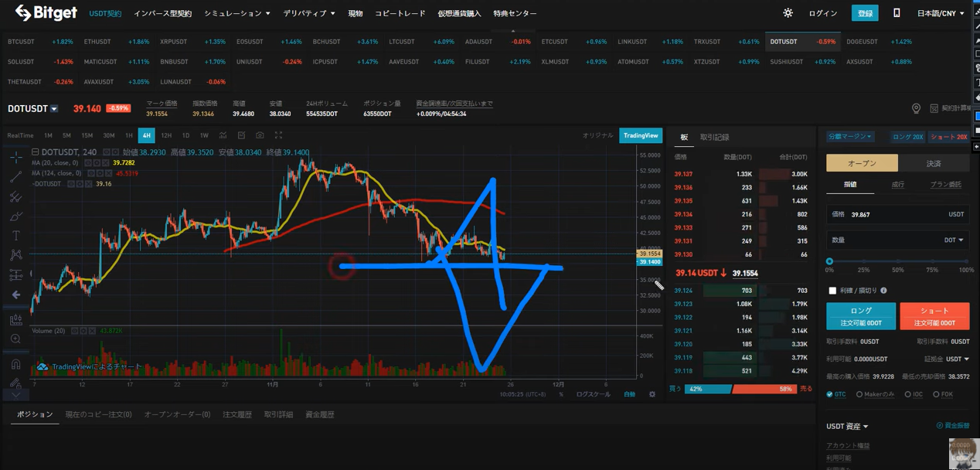980x470 pixels.
Task: Toggle light/dark theme sun icon
Action: click(x=788, y=13)
